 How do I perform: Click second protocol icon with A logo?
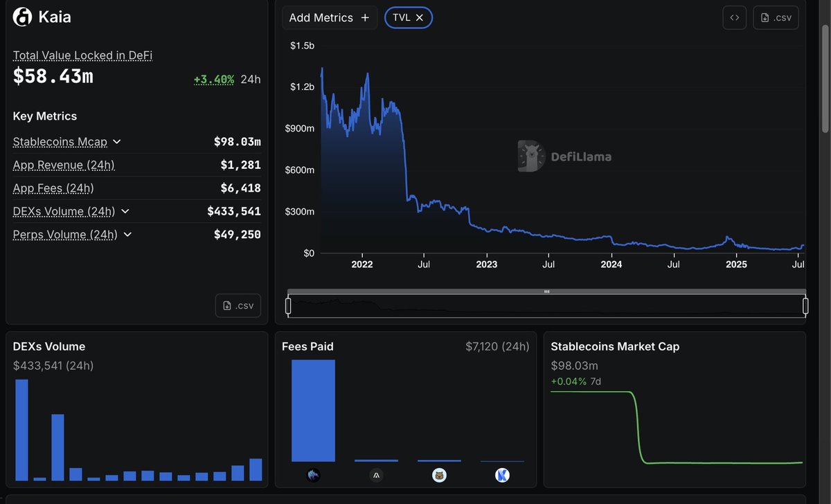click(376, 475)
